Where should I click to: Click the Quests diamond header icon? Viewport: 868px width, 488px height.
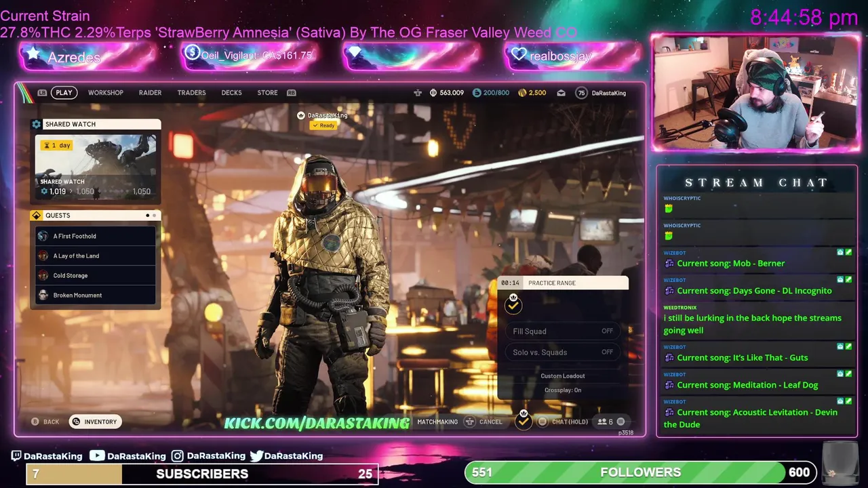tap(36, 216)
